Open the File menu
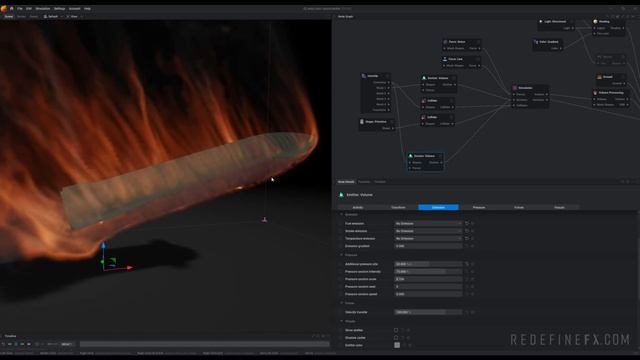The width and height of the screenshot is (640, 360). [20, 9]
